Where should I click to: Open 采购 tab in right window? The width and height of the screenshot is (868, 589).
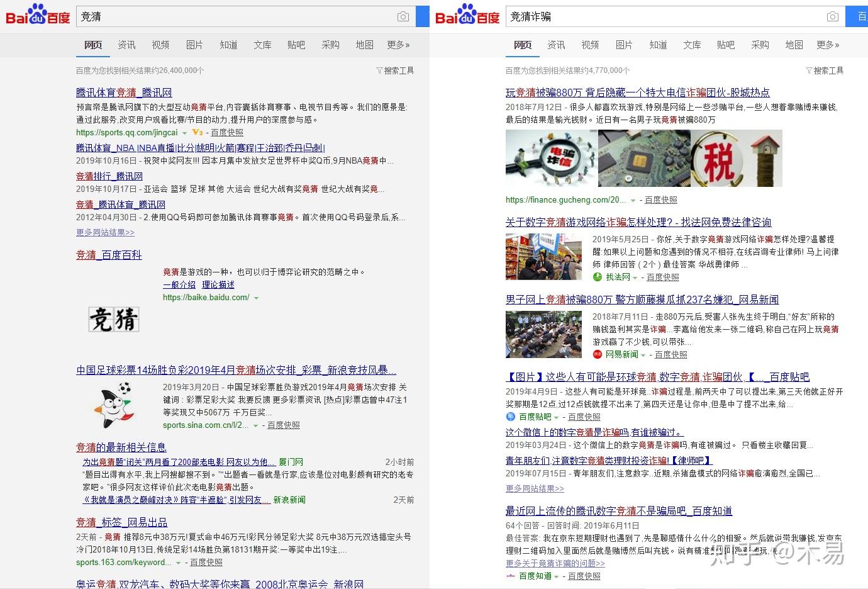(x=760, y=45)
